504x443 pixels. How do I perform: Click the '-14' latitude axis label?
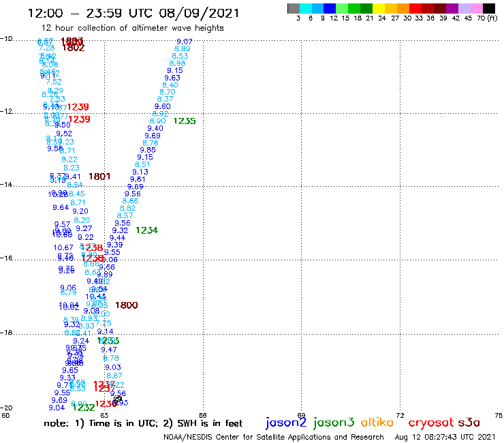click(x=6, y=184)
